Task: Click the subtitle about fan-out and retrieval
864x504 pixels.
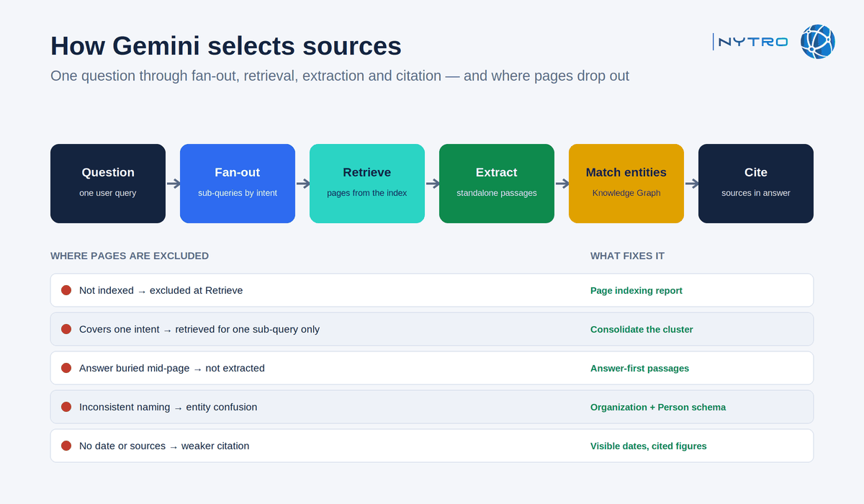Action: click(340, 76)
